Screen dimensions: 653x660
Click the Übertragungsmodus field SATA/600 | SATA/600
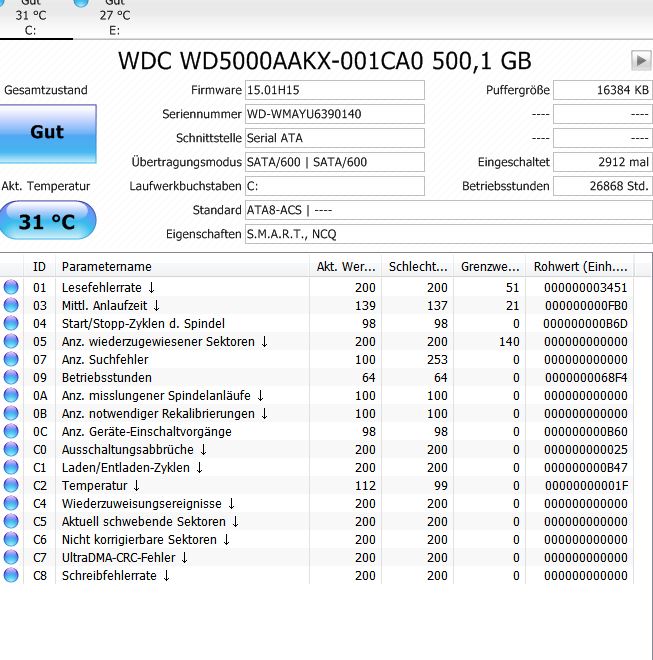click(335, 162)
